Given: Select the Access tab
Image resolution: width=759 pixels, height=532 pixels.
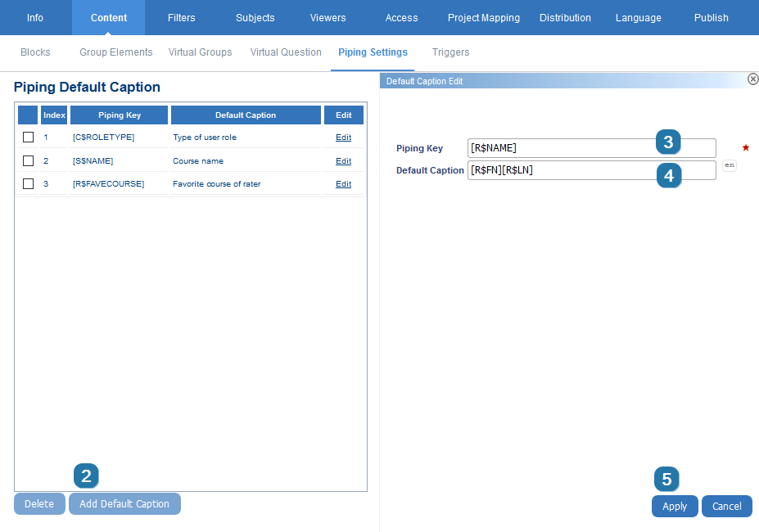Looking at the screenshot, I should click(401, 18).
